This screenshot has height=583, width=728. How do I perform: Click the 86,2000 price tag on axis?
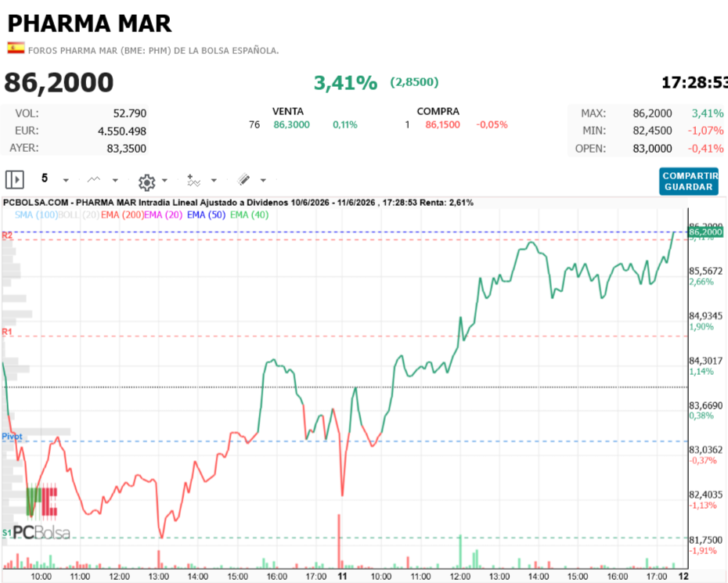[706, 232]
